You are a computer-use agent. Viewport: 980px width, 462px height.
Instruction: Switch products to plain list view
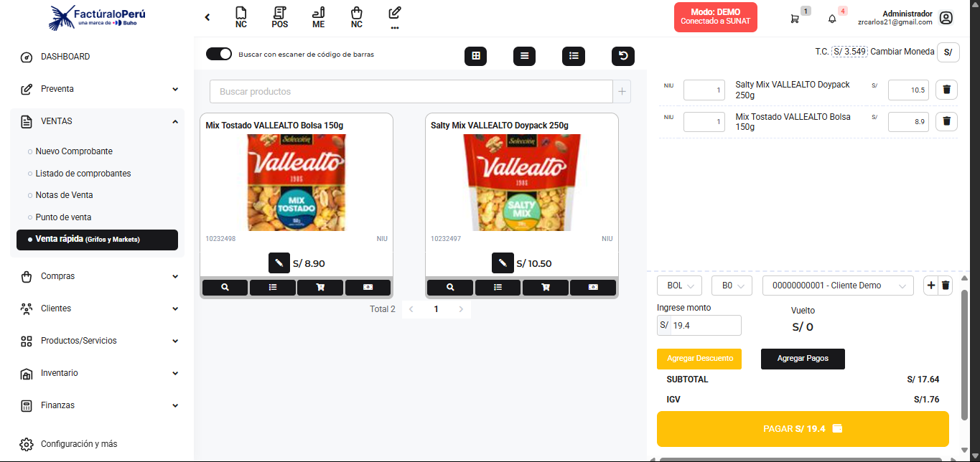coord(525,56)
